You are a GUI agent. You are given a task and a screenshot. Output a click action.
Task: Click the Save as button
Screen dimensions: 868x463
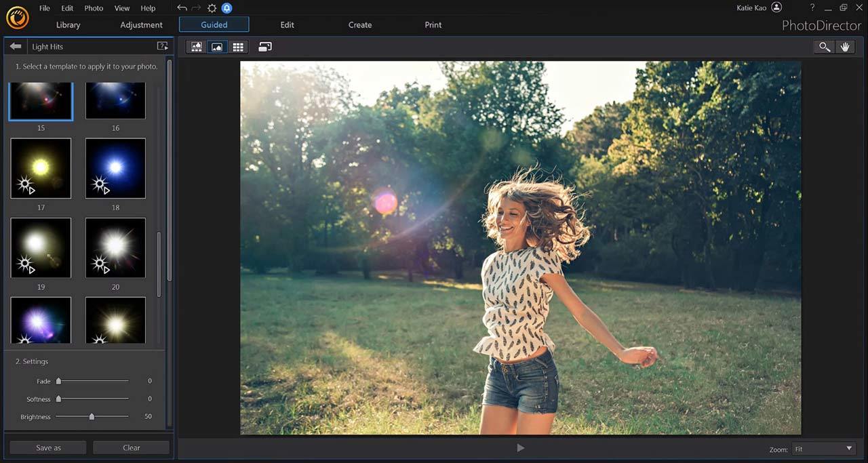tap(48, 447)
